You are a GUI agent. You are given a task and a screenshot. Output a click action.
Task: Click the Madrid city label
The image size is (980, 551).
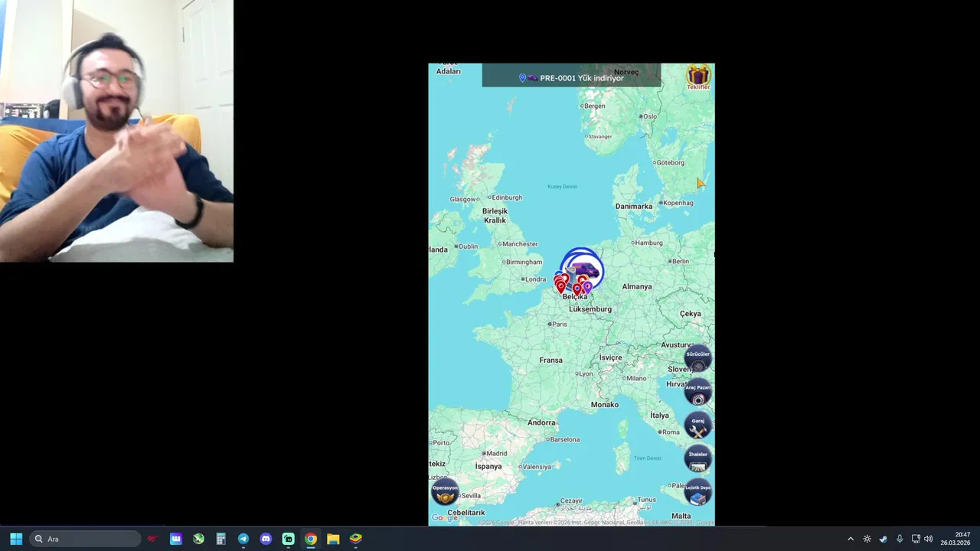497,453
